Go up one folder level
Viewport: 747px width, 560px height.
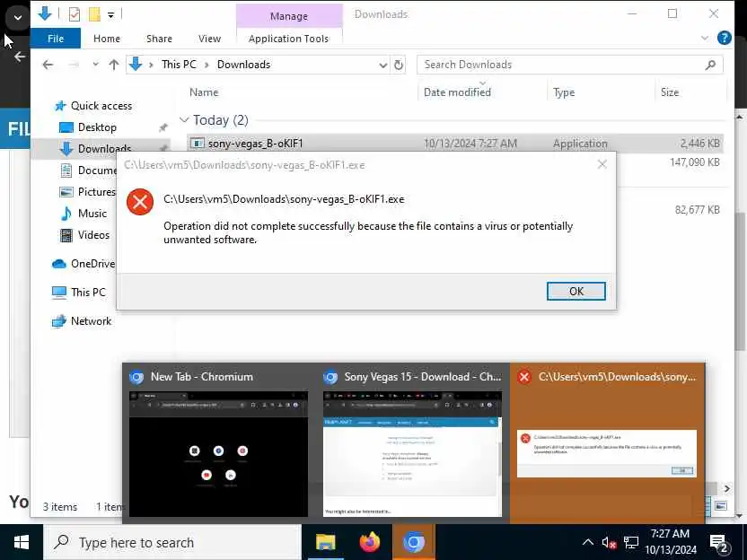pos(113,65)
